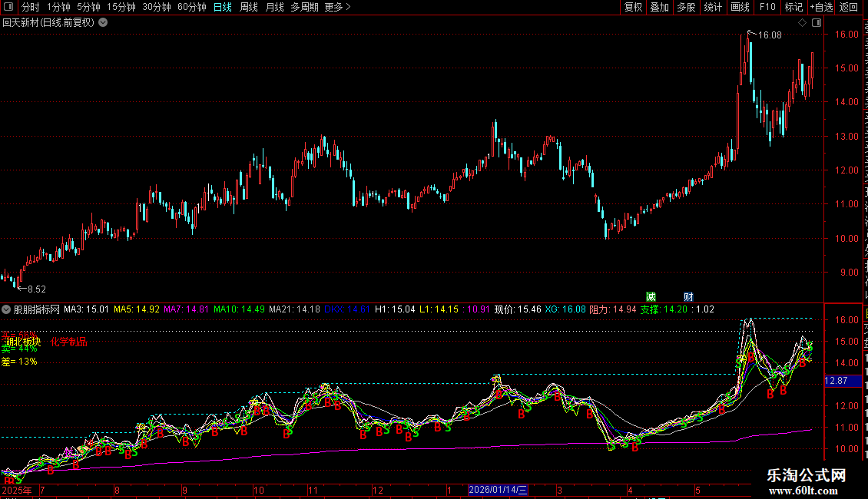Screen dimensions: 868x499
Task: Toggle the right side panel icon
Action: (817, 23)
